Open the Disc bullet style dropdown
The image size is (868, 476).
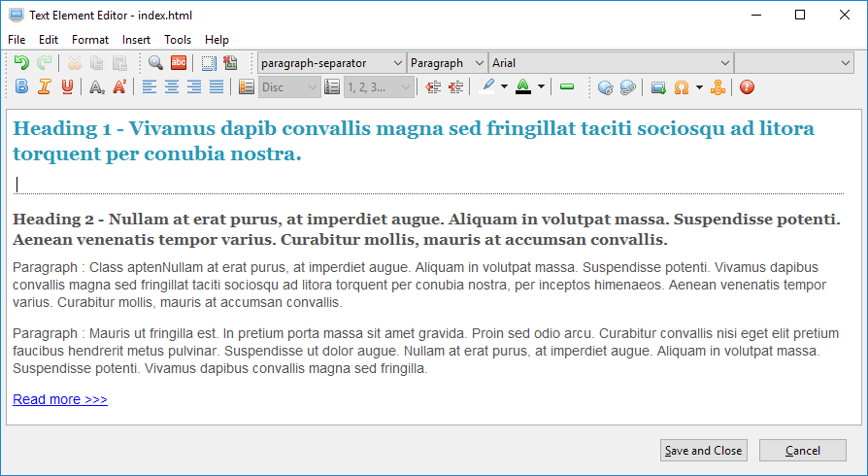tap(289, 87)
